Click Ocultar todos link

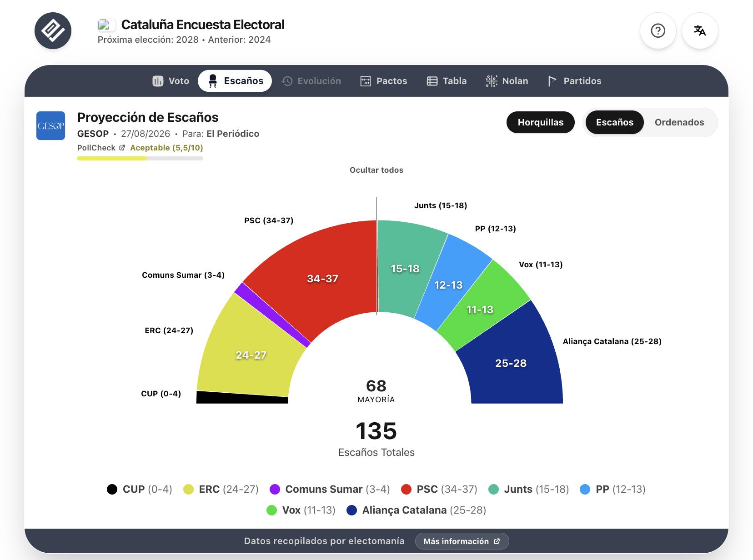pos(376,170)
